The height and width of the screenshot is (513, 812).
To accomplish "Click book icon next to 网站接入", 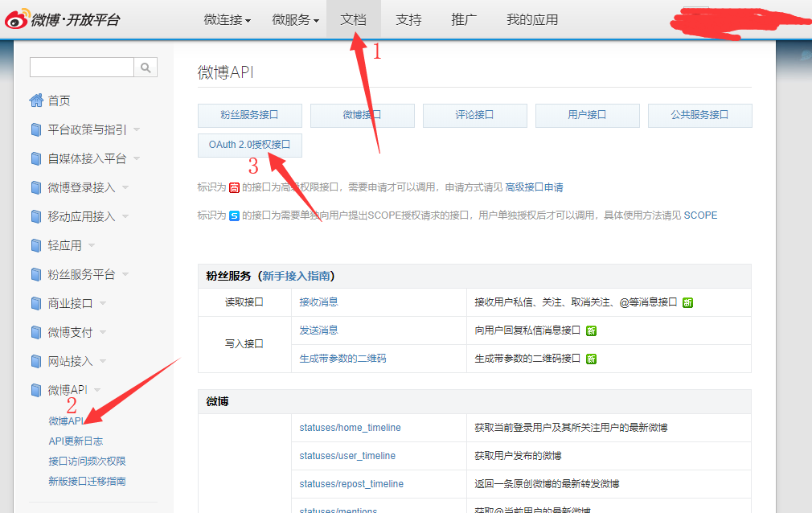I will click(x=35, y=361).
